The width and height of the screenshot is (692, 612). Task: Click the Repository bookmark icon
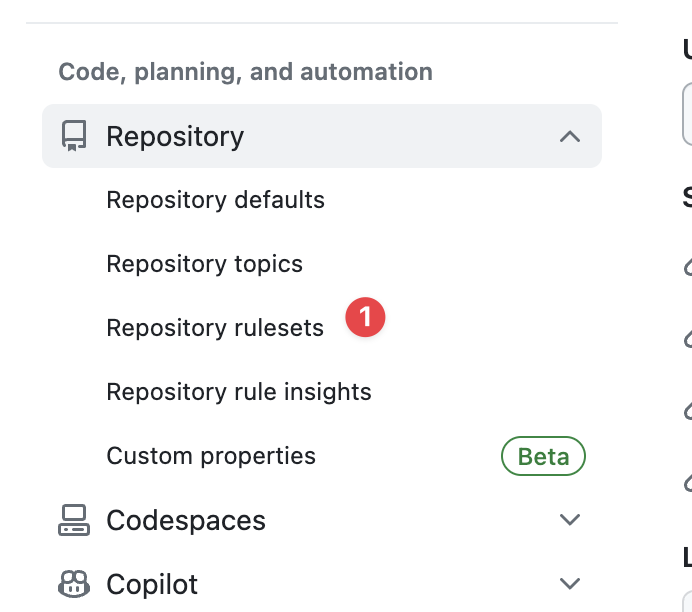[73, 136]
